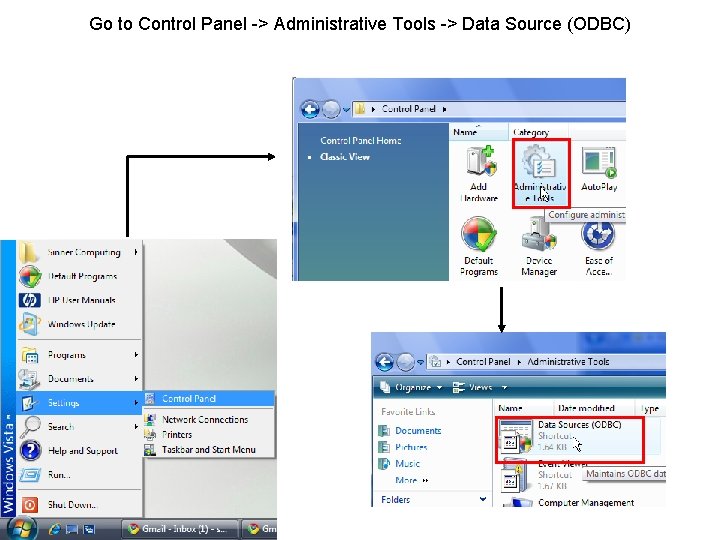720x540 pixels.
Task: Open Organize dropdown menu
Action: [x=411, y=388]
